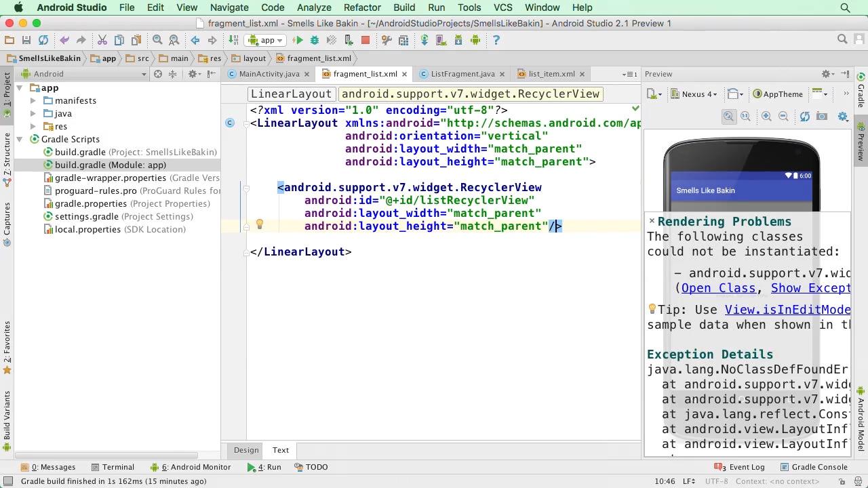This screenshot has height=488, width=868.
Task: Collapse the app module node
Action: tap(20, 88)
